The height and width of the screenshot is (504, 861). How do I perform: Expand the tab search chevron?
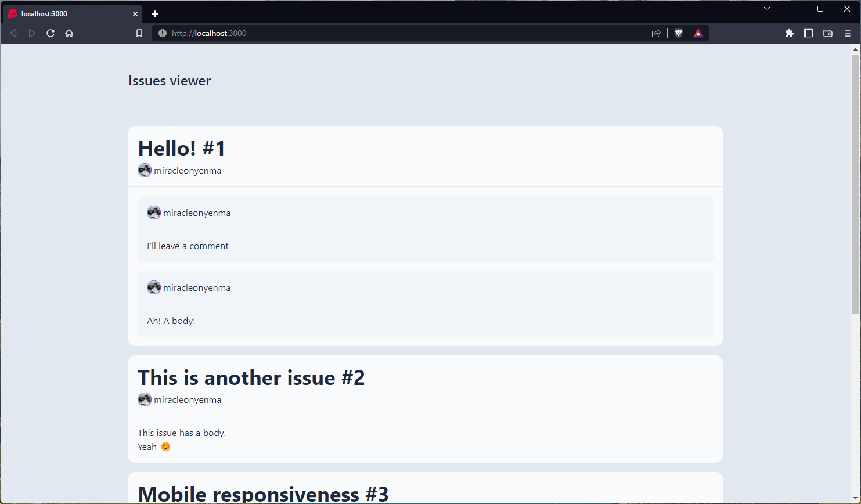pyautogui.click(x=767, y=9)
